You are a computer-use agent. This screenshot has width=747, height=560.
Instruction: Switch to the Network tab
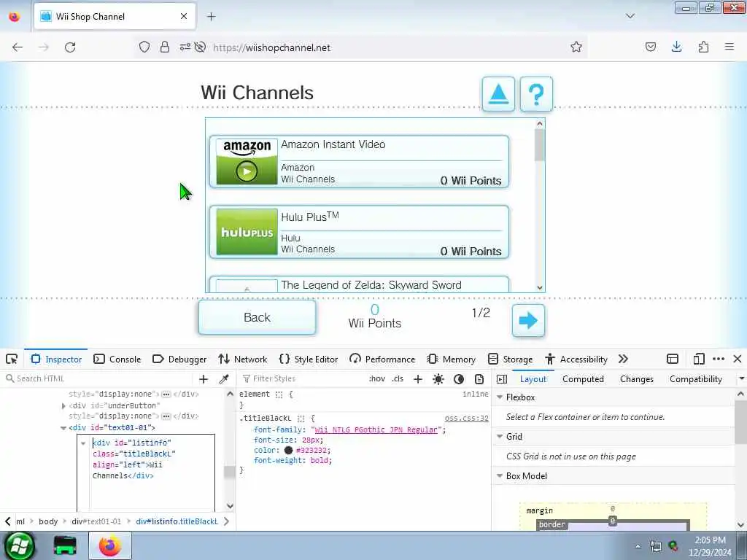click(x=242, y=359)
